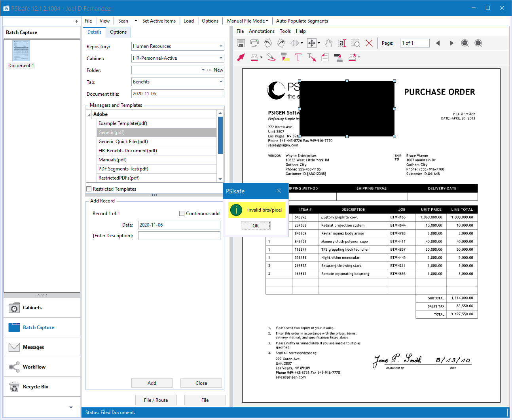The width and height of the screenshot is (512, 420).
Task: Open the Cabinet dropdown
Action: pyautogui.click(x=221, y=58)
